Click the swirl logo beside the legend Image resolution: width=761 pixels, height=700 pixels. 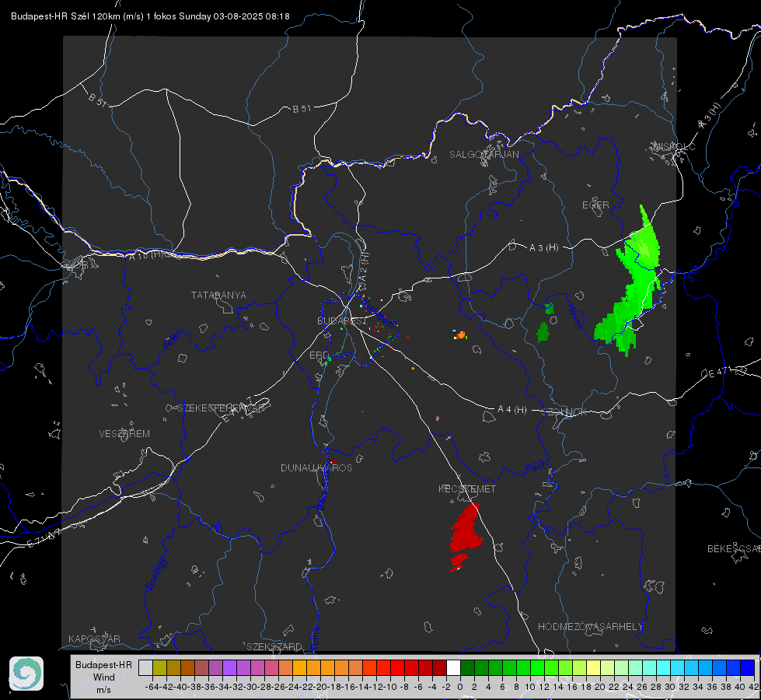(26, 674)
